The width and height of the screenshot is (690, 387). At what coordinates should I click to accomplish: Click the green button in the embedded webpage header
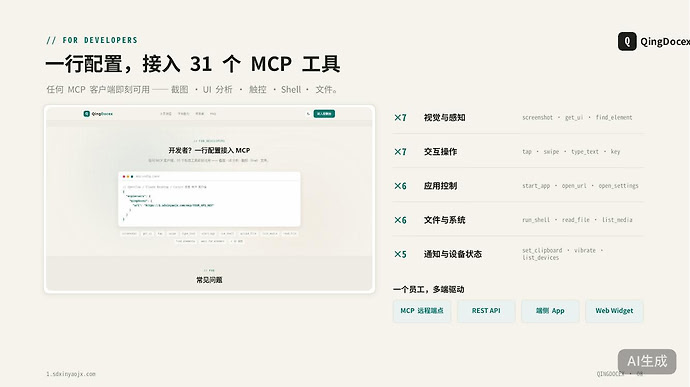pos(324,114)
